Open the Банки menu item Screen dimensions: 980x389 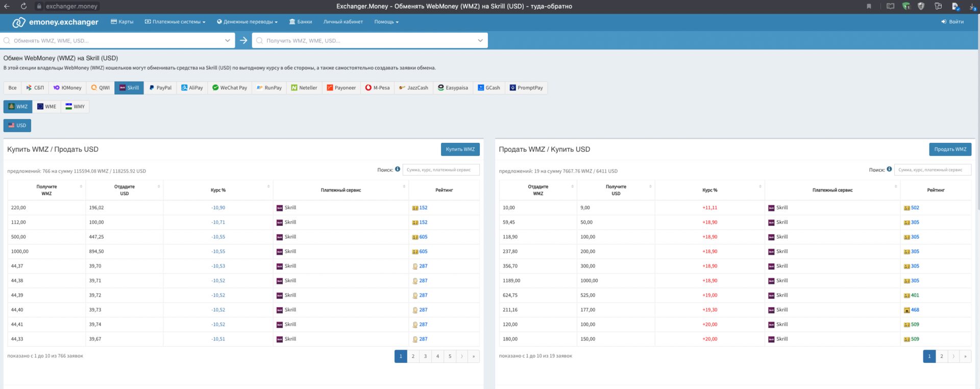[301, 22]
